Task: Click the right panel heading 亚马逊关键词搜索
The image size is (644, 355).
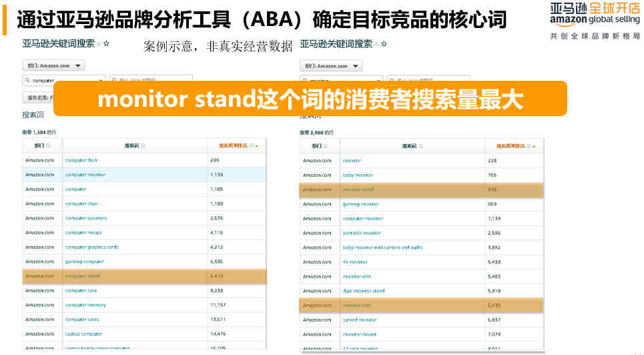Action: pyautogui.click(x=336, y=44)
